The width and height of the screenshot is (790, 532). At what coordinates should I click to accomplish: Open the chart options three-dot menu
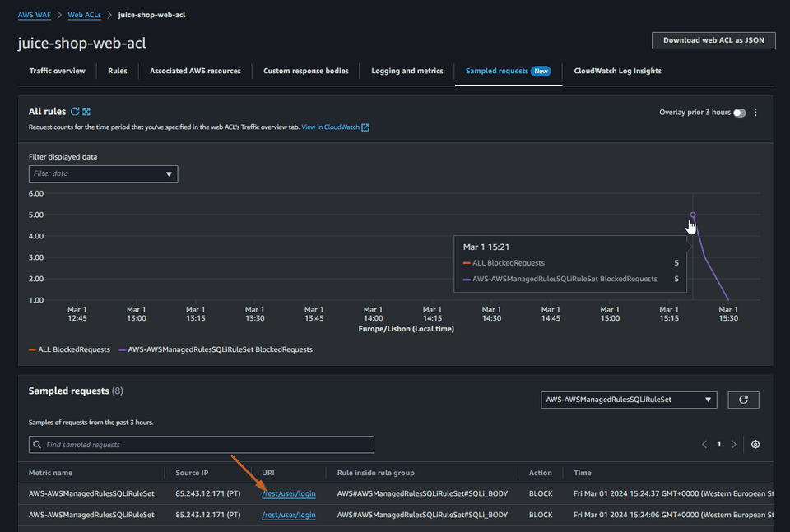click(x=755, y=112)
